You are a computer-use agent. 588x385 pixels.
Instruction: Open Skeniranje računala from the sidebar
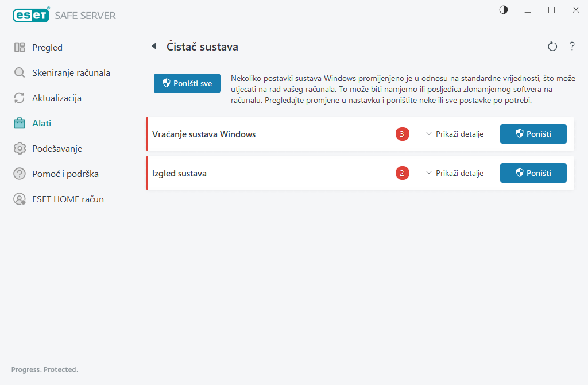tap(62, 72)
